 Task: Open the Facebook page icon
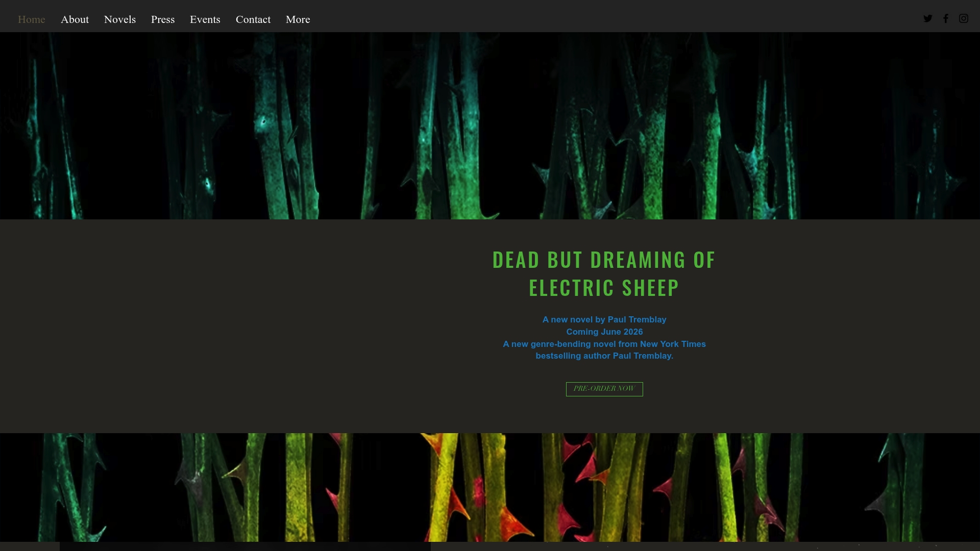945,18
